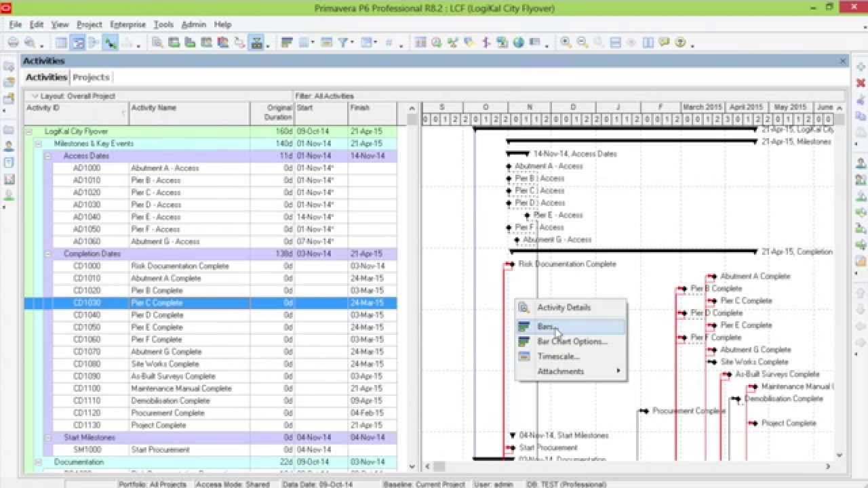Screen dimensions: 868x488
Task: Collapse the Start Milestones group
Action: pos(48,438)
